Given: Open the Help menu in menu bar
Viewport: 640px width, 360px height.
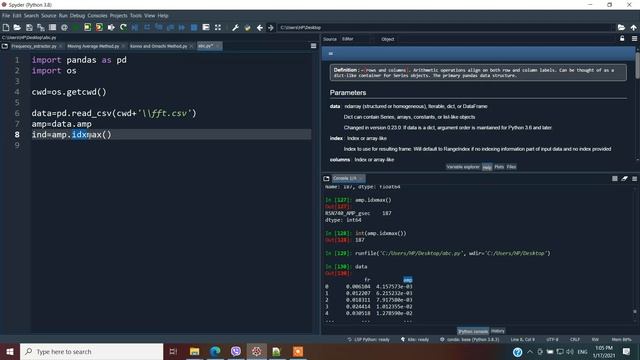Looking at the screenshot, I should point(163,16).
